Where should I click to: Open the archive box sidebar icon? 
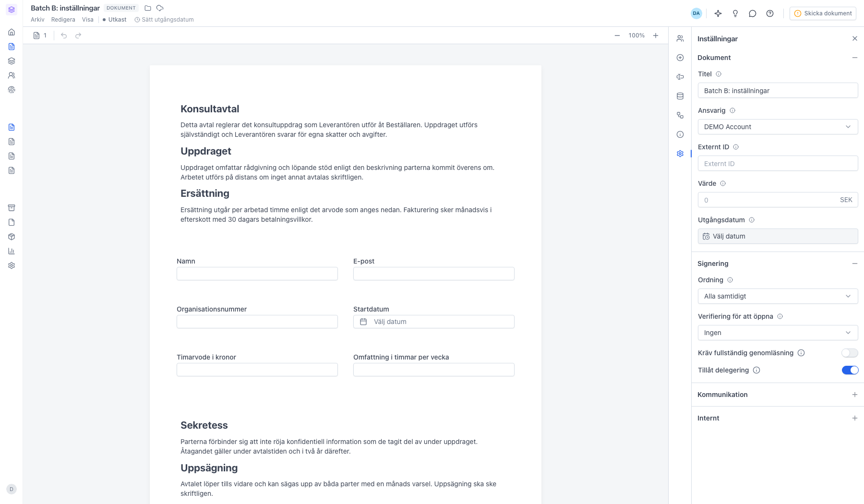pyautogui.click(x=12, y=208)
